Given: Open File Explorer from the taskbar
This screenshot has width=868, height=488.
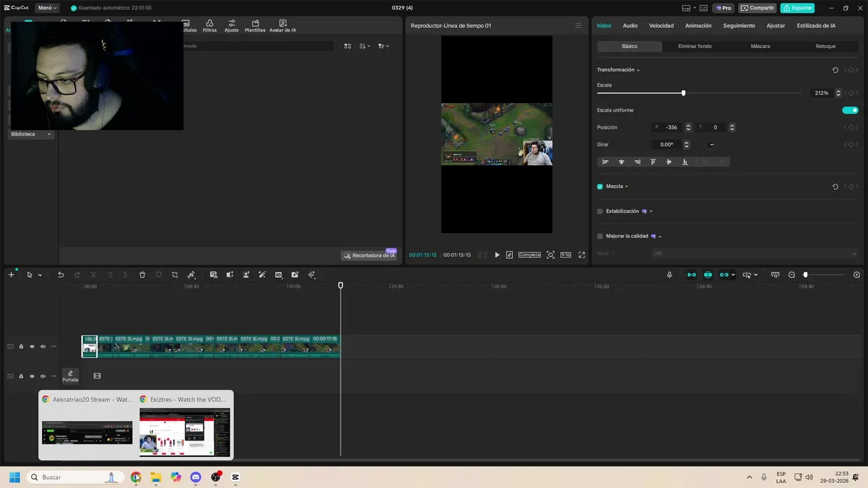Looking at the screenshot, I should [x=156, y=477].
